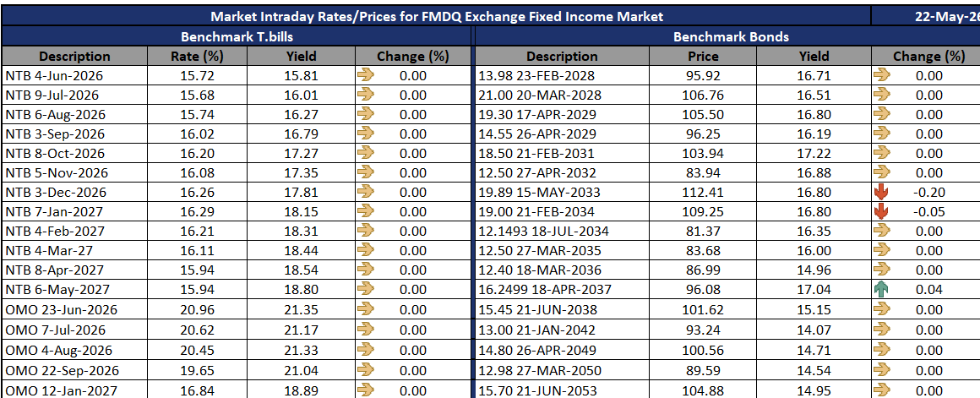Click the price 83.94 for 12.50 27-APR-2032
Screen dimensions: 980x398
point(703,172)
